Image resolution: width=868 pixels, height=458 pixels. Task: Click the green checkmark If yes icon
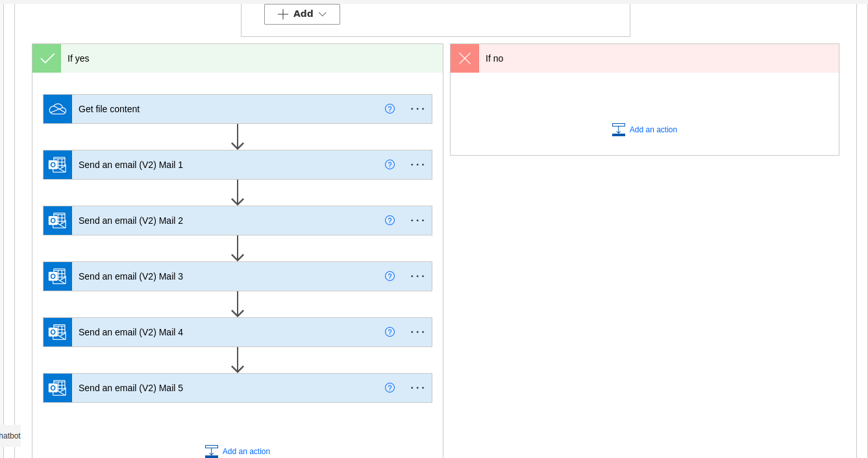click(47, 58)
